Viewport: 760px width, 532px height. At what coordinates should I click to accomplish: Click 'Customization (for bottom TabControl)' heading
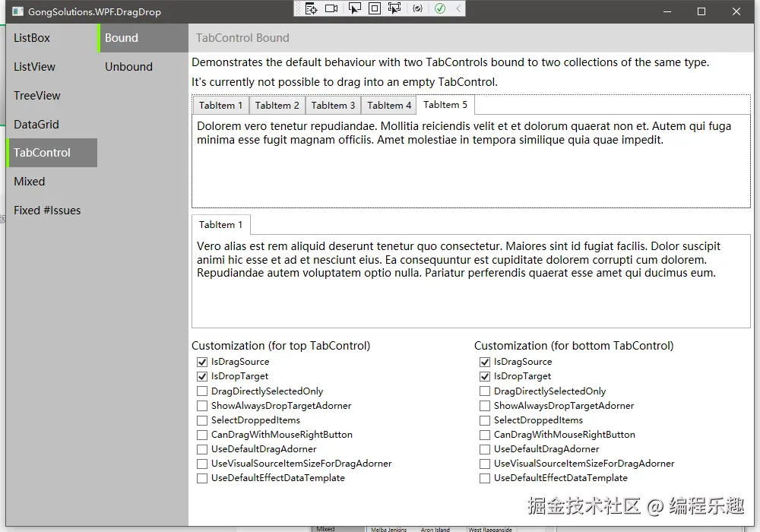[x=574, y=346]
